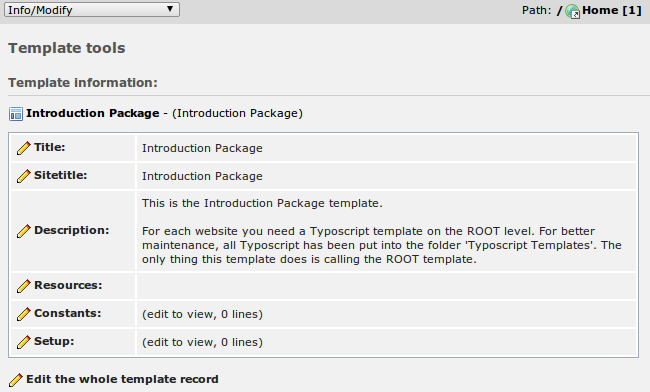Click the Setup edit pencil icon
This screenshot has height=392, width=650.
click(x=24, y=342)
